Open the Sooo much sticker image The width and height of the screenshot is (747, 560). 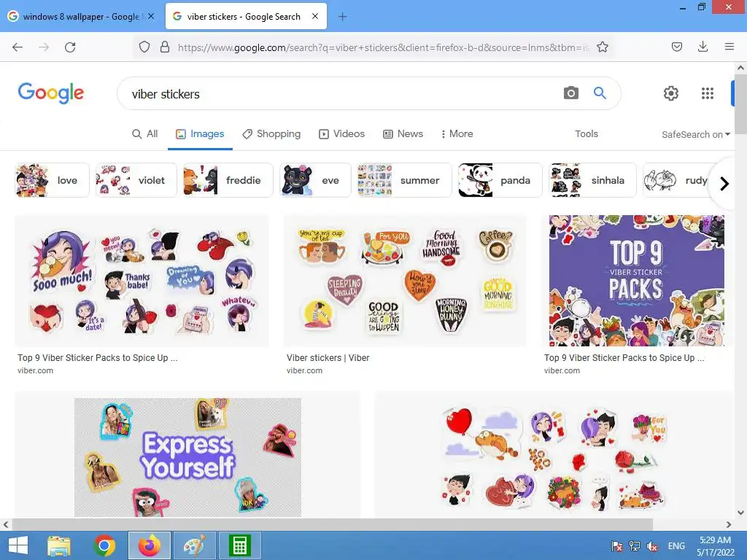[x=142, y=281]
